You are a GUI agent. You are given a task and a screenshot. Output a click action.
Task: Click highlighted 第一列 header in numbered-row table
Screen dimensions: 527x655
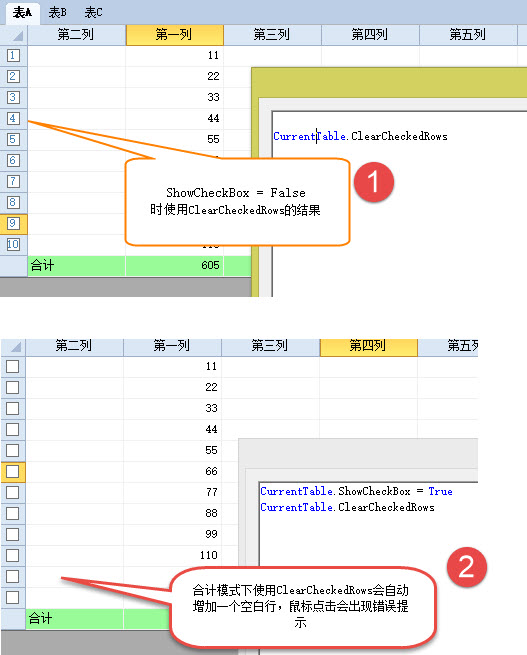tap(175, 35)
